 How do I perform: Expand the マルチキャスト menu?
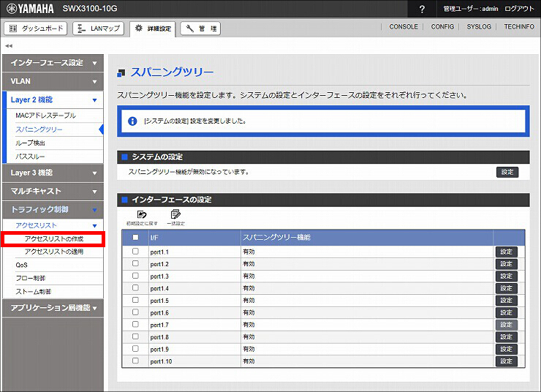(53, 191)
